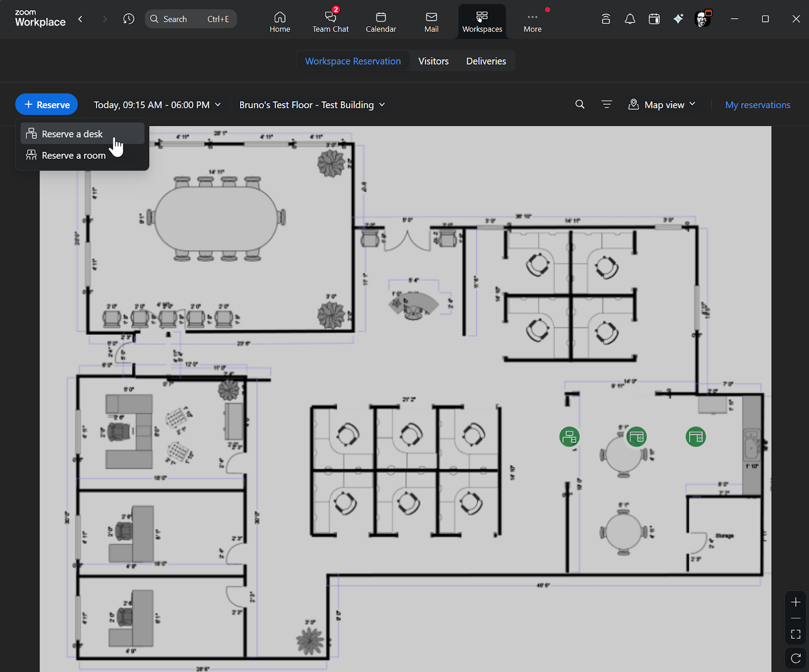
Task: Refresh the floor map
Action: coord(795,658)
